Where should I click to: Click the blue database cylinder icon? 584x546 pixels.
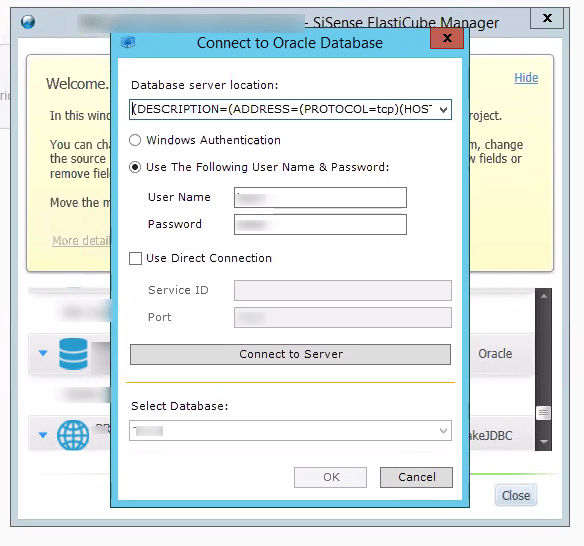click(x=73, y=354)
